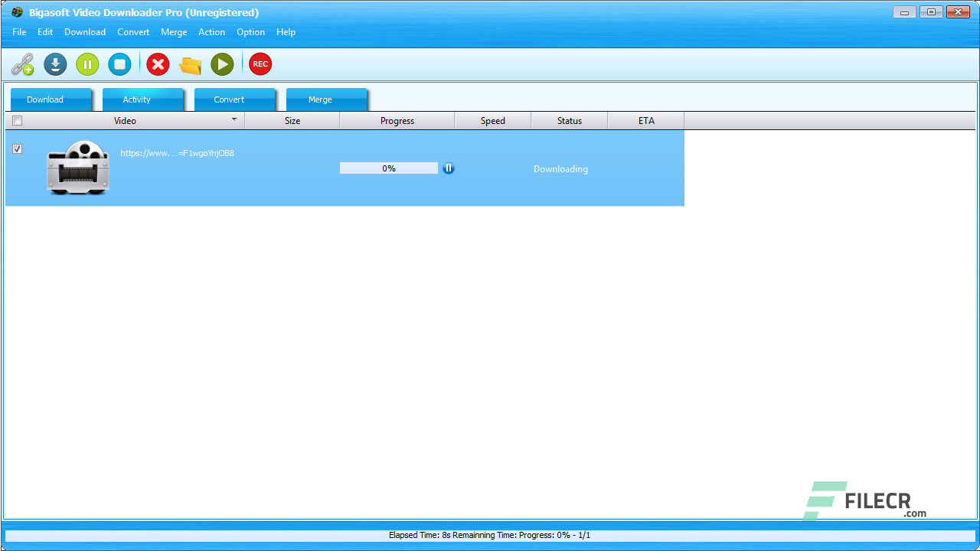Click the video URL ending in F1wgoYnjOB8
This screenshot has width=980, height=551.
click(177, 153)
